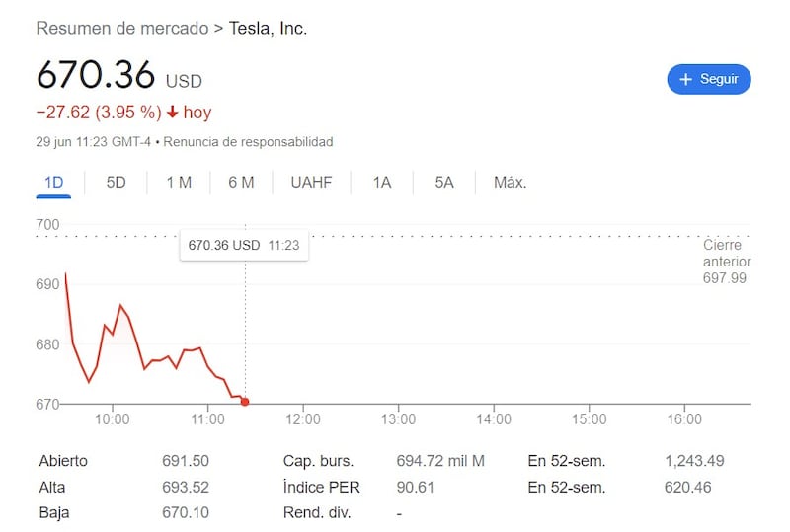
Task: Switch to the 1A yearly tab
Action: pos(382,183)
